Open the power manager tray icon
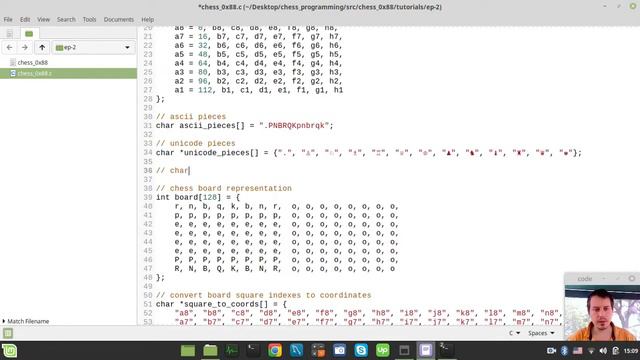640x360 pixels. (x=616, y=351)
